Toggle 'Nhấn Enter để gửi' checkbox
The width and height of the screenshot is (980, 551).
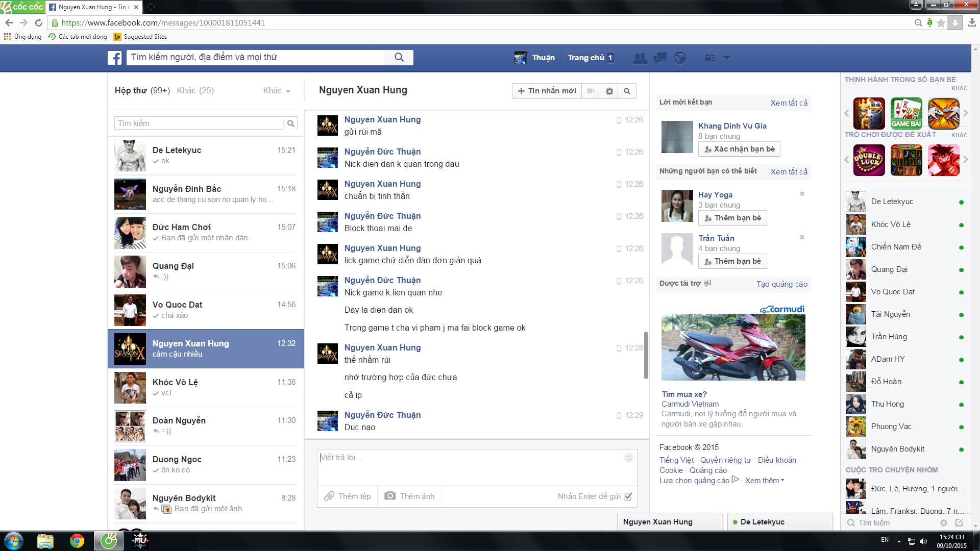click(x=628, y=496)
